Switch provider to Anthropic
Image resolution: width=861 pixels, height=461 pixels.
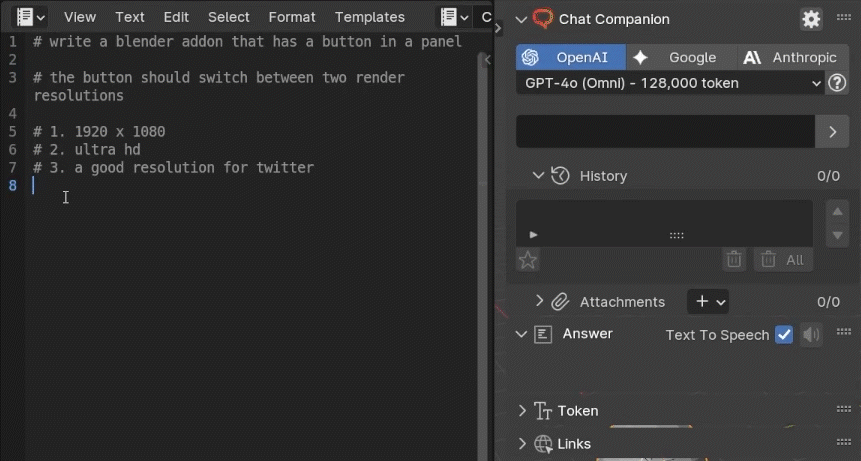click(x=791, y=57)
